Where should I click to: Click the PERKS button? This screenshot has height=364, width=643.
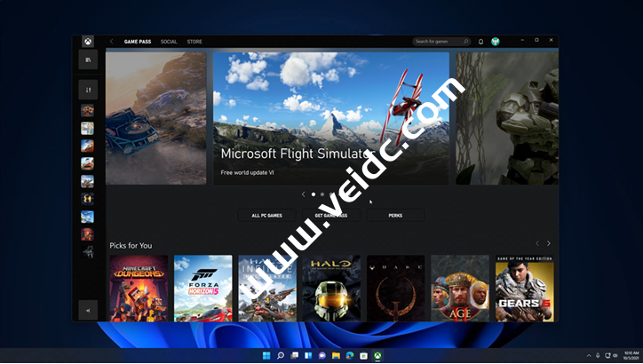click(395, 215)
